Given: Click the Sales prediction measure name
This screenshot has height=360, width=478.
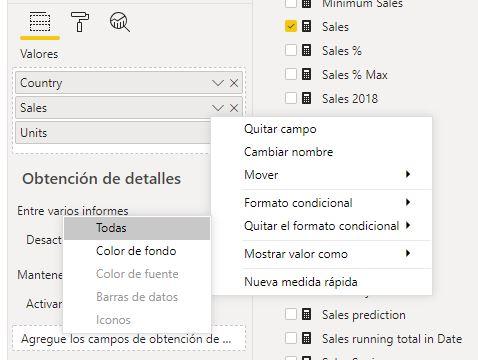Looking at the screenshot, I should coord(364,315).
